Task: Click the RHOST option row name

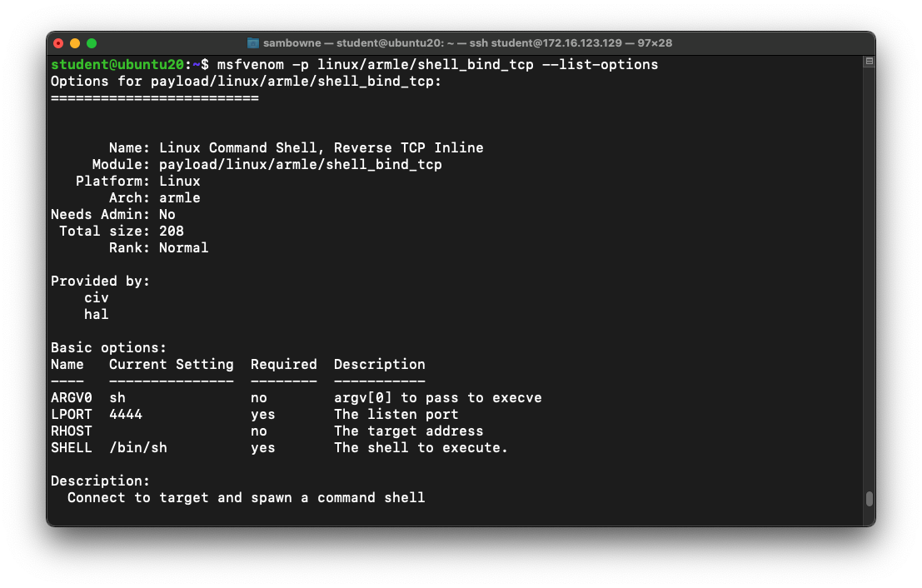Action: coord(72,431)
